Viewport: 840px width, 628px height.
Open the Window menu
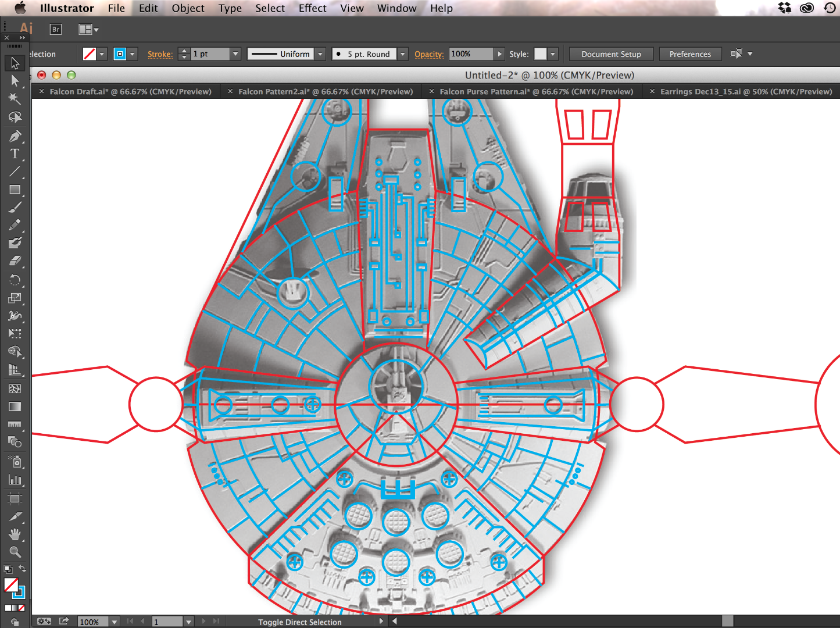[x=396, y=8]
